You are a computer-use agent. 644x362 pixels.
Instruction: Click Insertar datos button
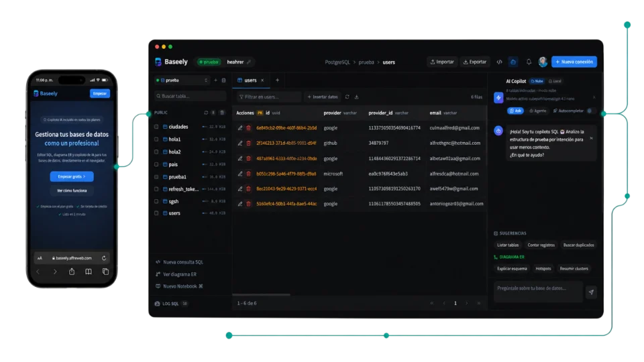click(323, 97)
